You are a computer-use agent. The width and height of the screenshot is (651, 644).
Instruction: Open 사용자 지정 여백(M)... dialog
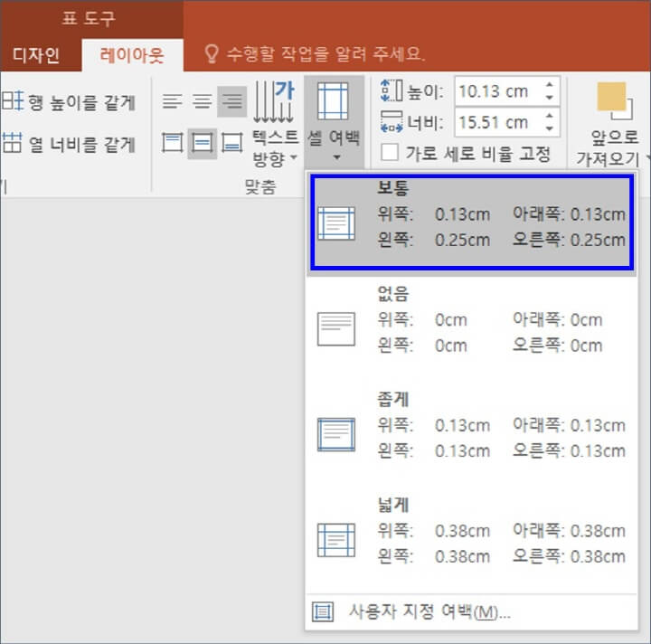(x=472, y=611)
